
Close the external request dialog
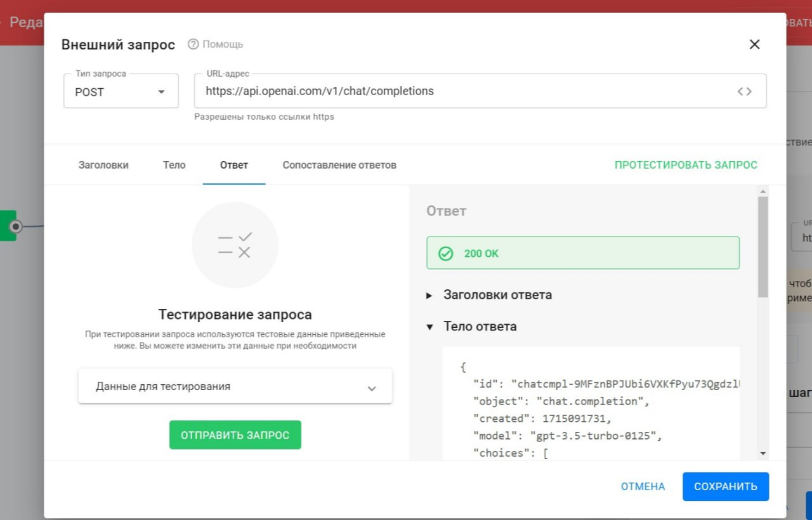754,44
